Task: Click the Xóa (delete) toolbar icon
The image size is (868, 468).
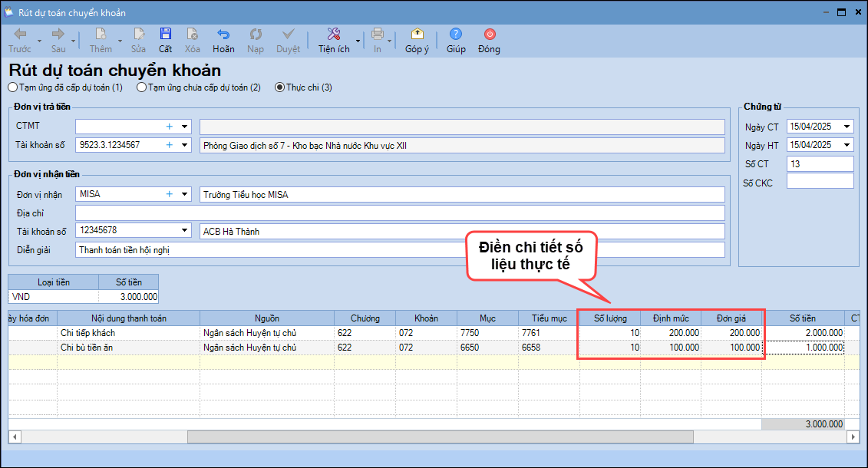Action: click(192, 35)
